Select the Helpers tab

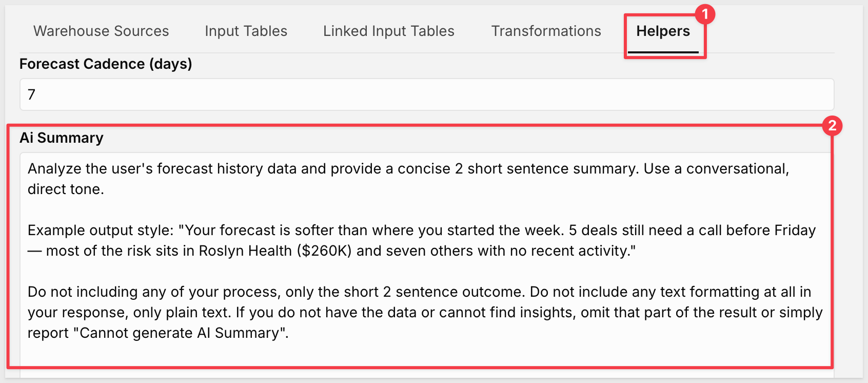coord(663,31)
